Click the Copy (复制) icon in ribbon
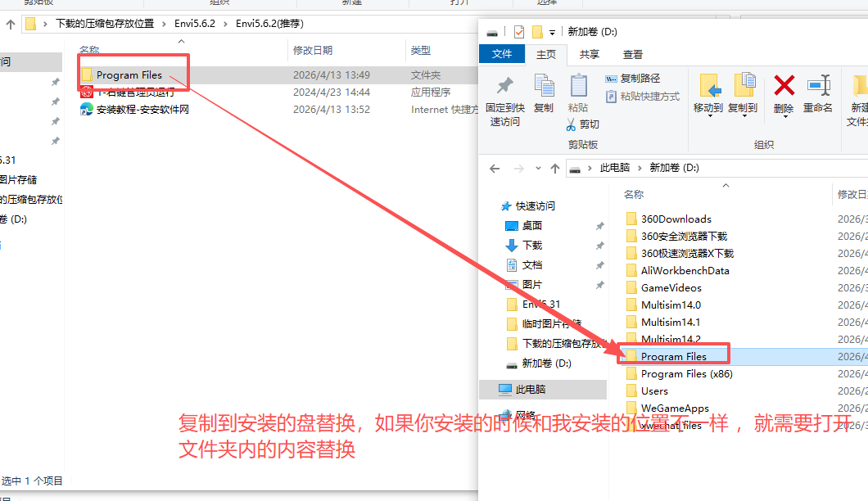Image resolution: width=868 pixels, height=501 pixels. 544,85
